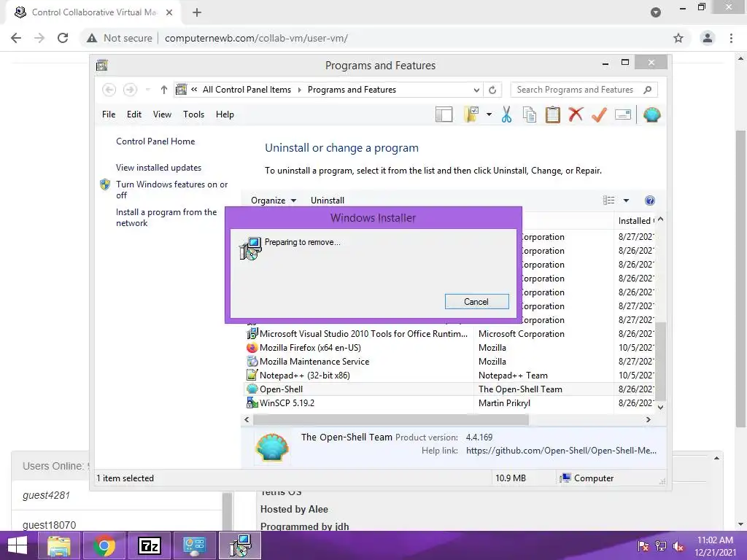Click the Chrome address bar URL
Image resolution: width=747 pixels, height=560 pixels.
click(256, 38)
